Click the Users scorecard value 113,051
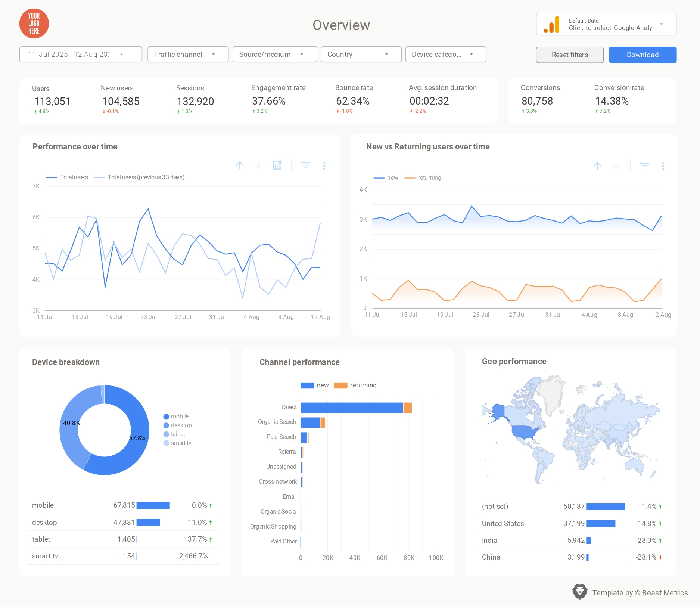Screen dimensions: 700x607 coord(52,102)
